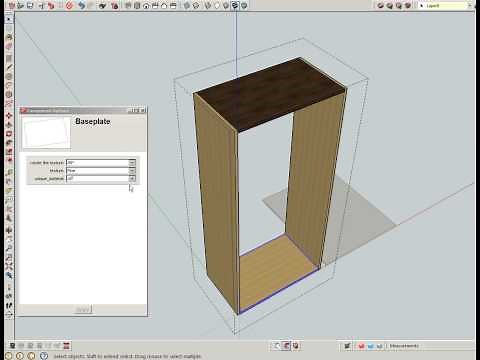Close the Component Options dialog
Viewport: 480px width, 360px height.
(143, 110)
